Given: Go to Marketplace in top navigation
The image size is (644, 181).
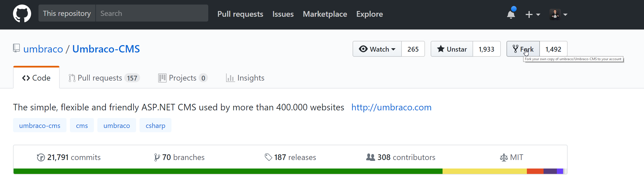Looking at the screenshot, I should 325,14.
